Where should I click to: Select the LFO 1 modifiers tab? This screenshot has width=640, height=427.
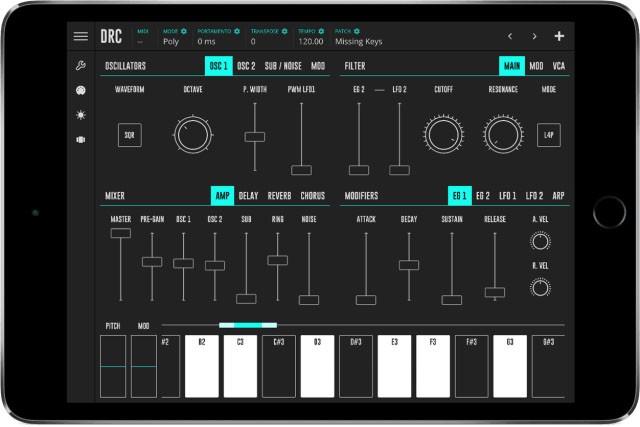click(508, 196)
